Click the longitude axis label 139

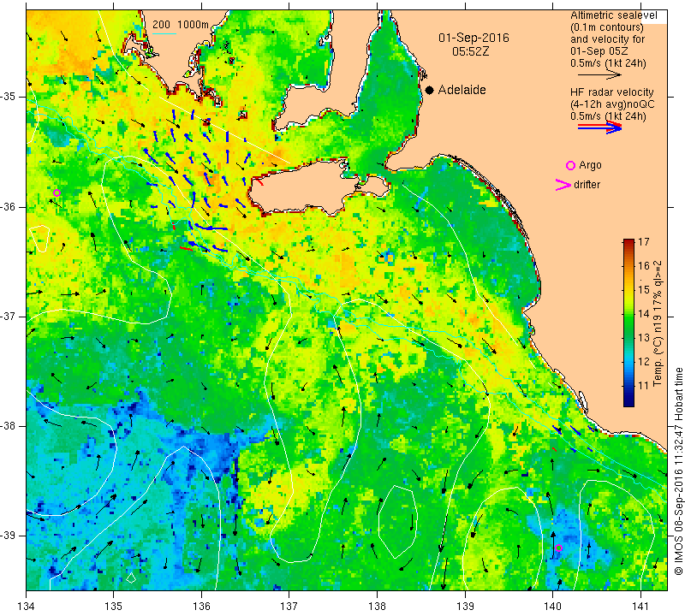coord(465,606)
